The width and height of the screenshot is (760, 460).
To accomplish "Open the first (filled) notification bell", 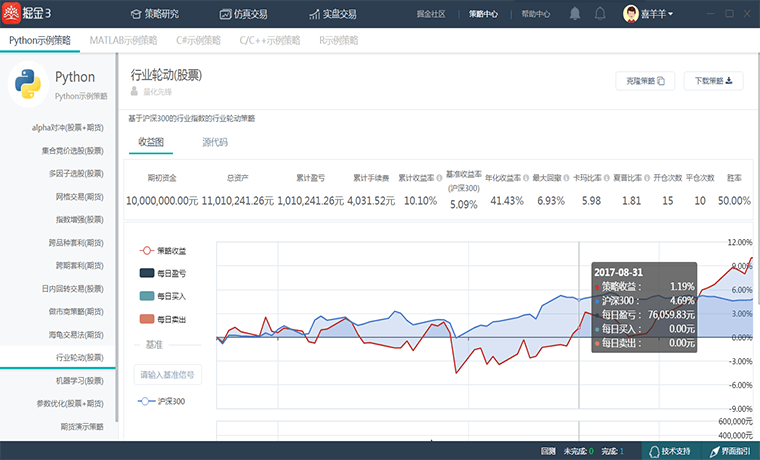I will [x=575, y=14].
